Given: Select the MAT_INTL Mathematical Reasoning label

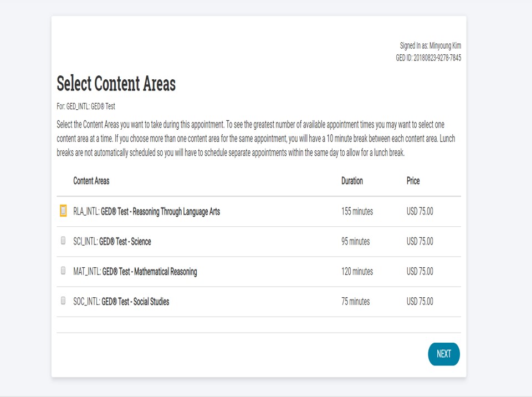Looking at the screenshot, I should [x=135, y=272].
